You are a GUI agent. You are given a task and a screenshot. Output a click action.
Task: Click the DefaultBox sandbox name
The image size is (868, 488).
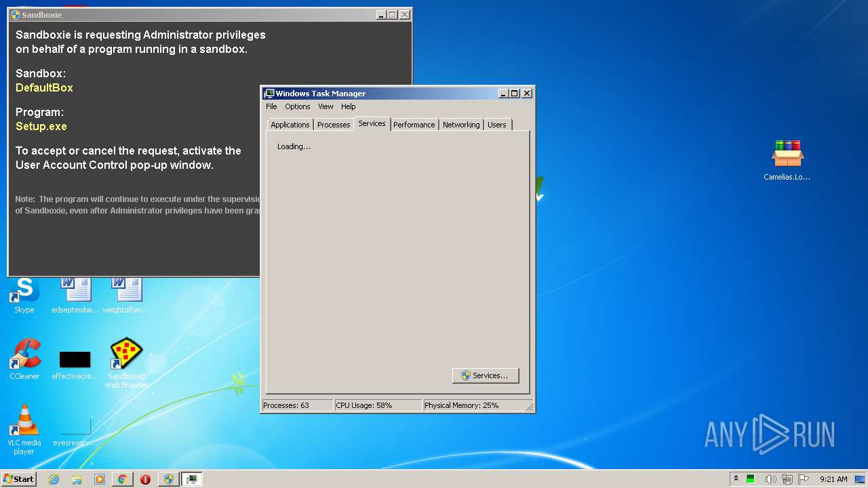tap(44, 87)
